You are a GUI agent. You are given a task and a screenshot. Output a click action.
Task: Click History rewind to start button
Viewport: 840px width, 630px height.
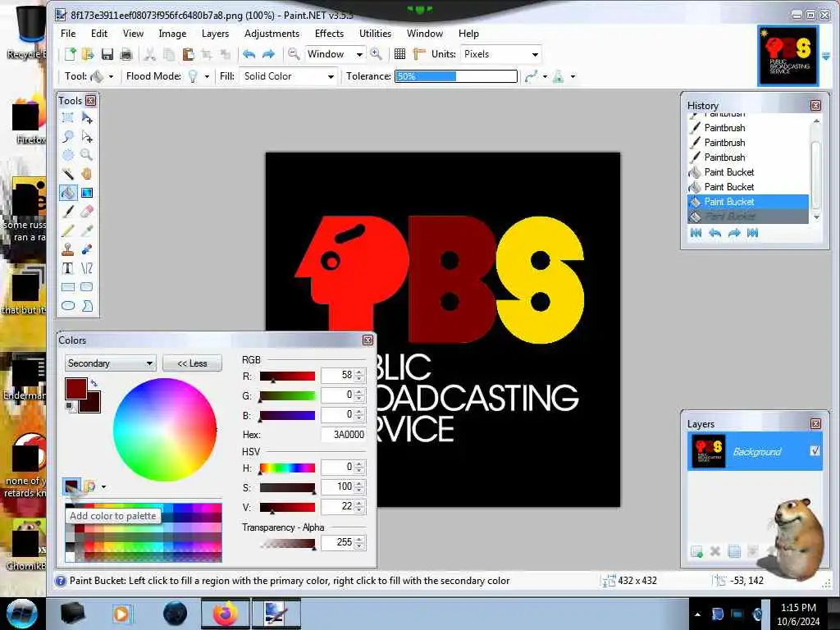point(696,233)
